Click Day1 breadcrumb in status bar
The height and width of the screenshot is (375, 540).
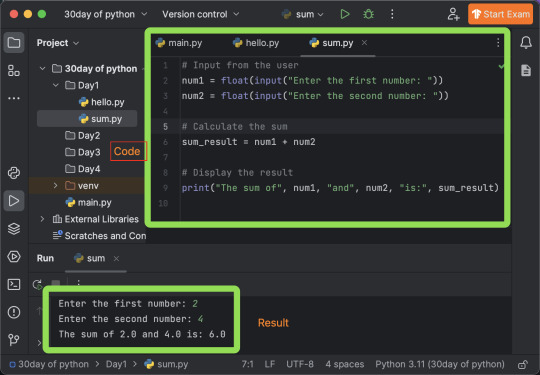tap(116, 364)
